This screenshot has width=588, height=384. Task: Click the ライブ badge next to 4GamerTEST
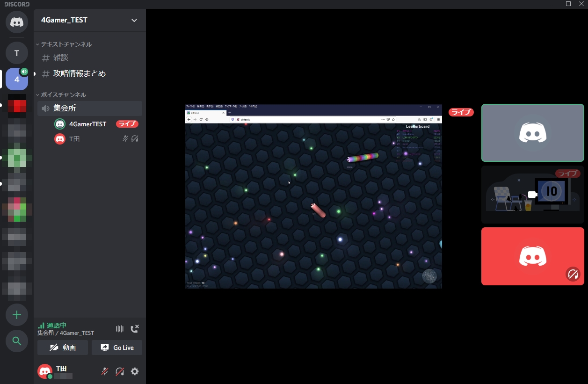(127, 124)
